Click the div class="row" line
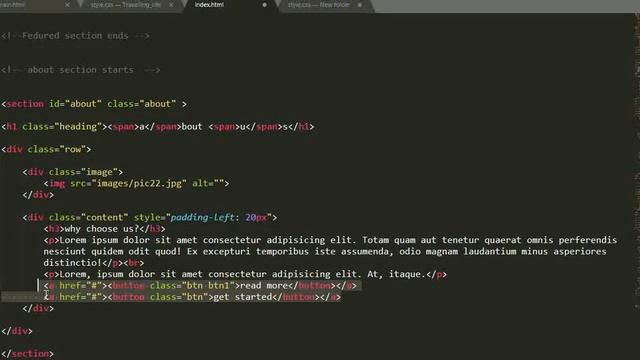Viewport: 640px width, 360px height. pyautogui.click(x=46, y=149)
